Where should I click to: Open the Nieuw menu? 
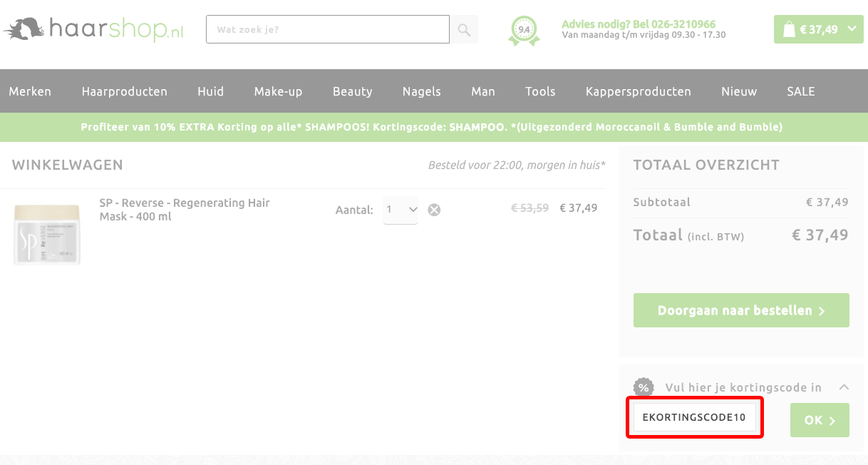tap(739, 91)
